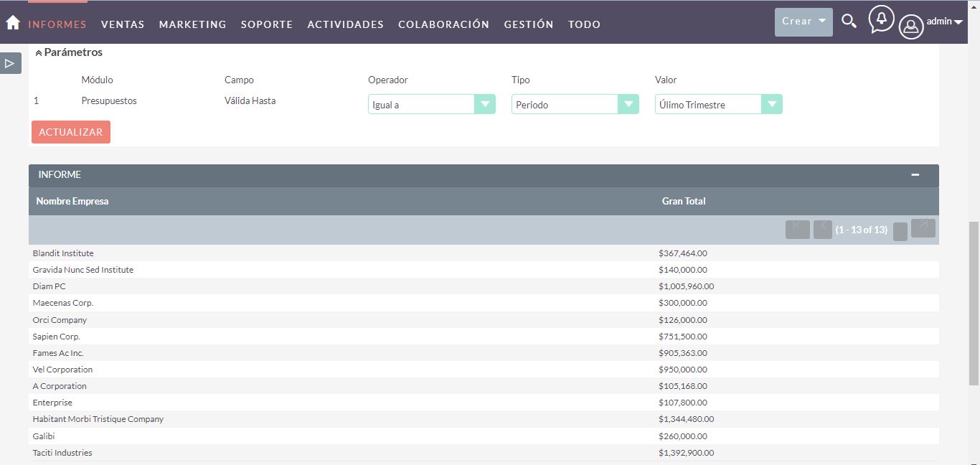This screenshot has width=980, height=465.
Task: Open the Colaboración menu
Action: coord(443,24)
